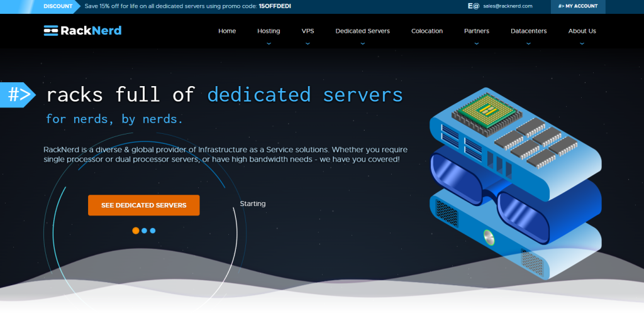Click the blue DISCOUNT tag in the top bar

[58, 6]
